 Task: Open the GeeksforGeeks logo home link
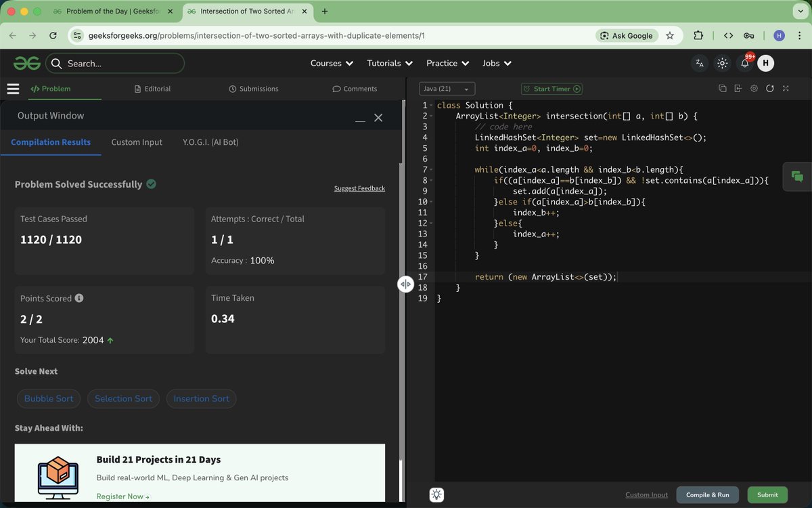coord(27,63)
